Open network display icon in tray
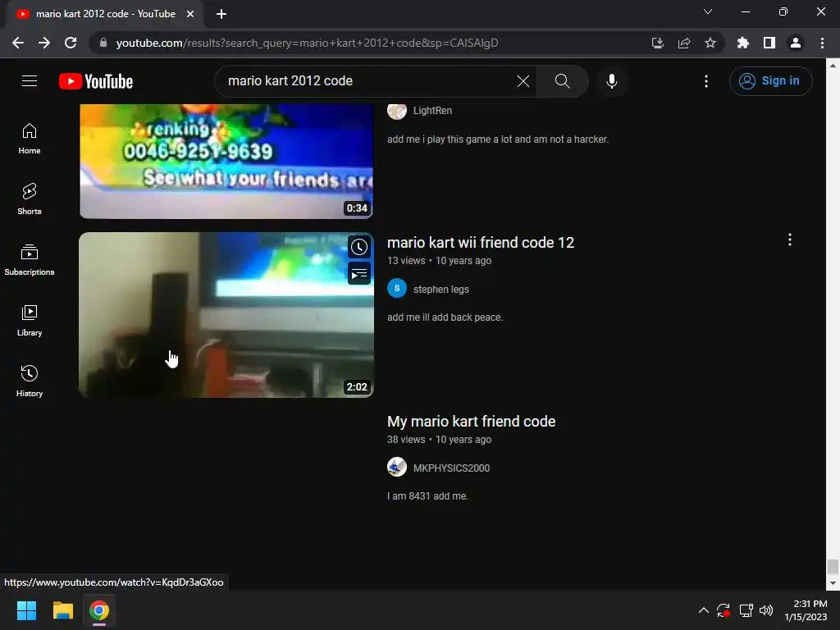Viewport: 840px width, 630px height. pos(746,610)
